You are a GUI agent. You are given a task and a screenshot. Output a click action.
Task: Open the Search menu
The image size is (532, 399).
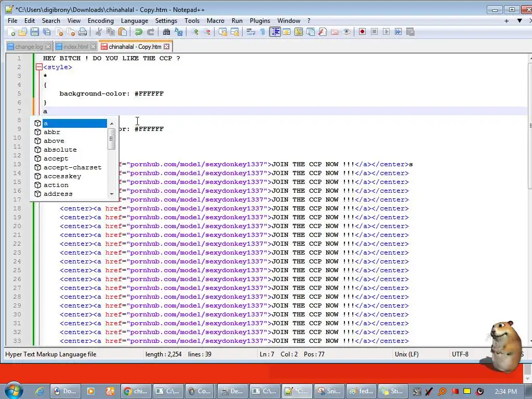pos(51,21)
